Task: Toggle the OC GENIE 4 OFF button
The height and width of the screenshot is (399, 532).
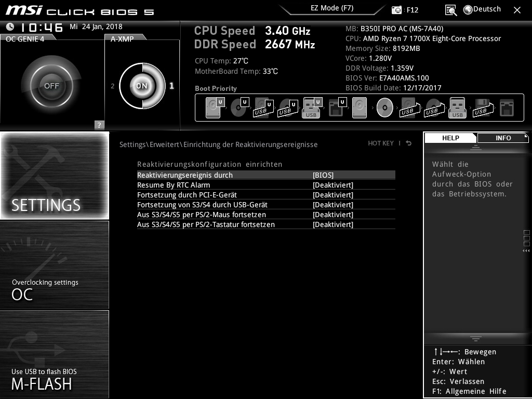Action: point(51,86)
